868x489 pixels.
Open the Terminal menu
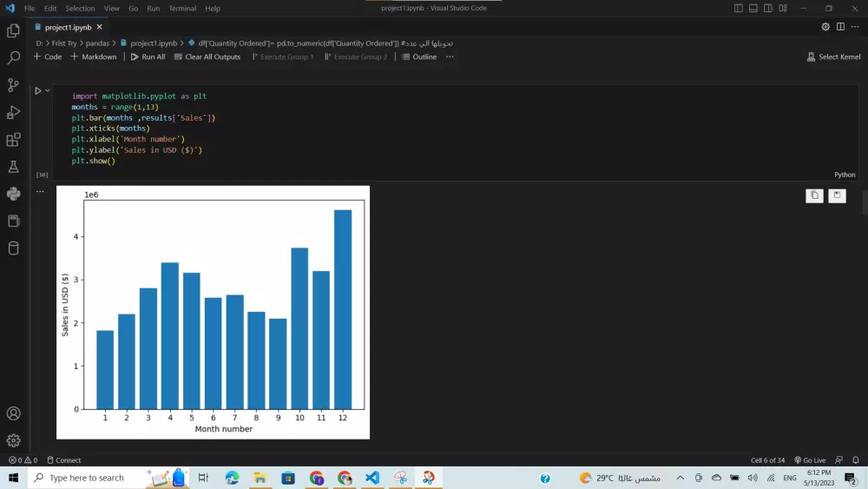pos(182,9)
